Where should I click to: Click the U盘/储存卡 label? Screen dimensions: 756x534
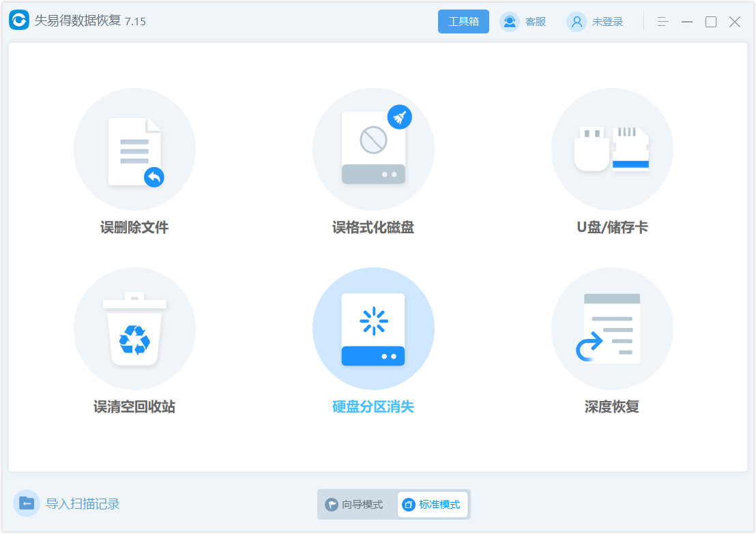pyautogui.click(x=612, y=227)
